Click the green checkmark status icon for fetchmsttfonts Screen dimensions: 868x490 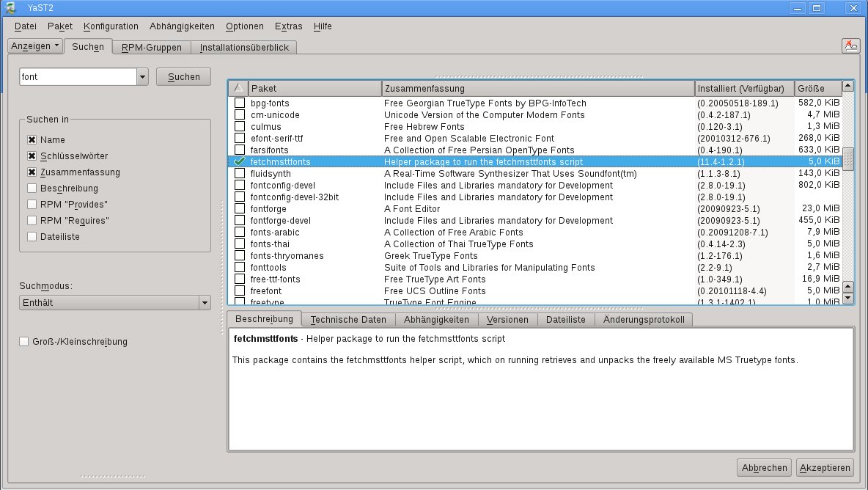point(239,161)
